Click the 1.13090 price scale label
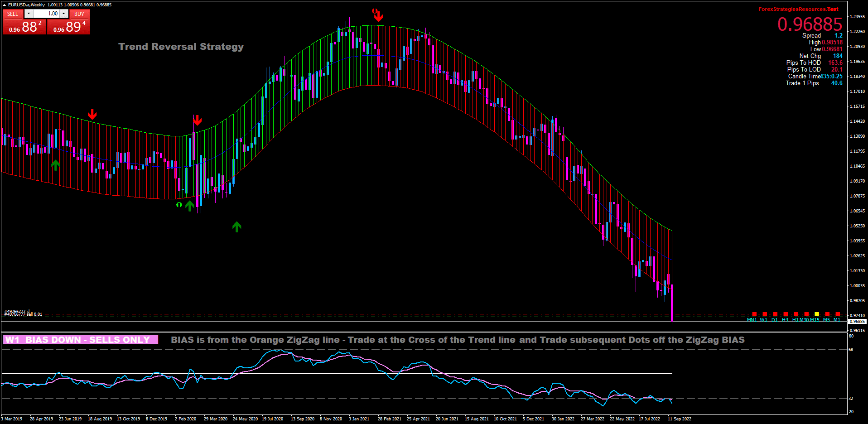The height and width of the screenshot is (424, 868). [x=857, y=136]
